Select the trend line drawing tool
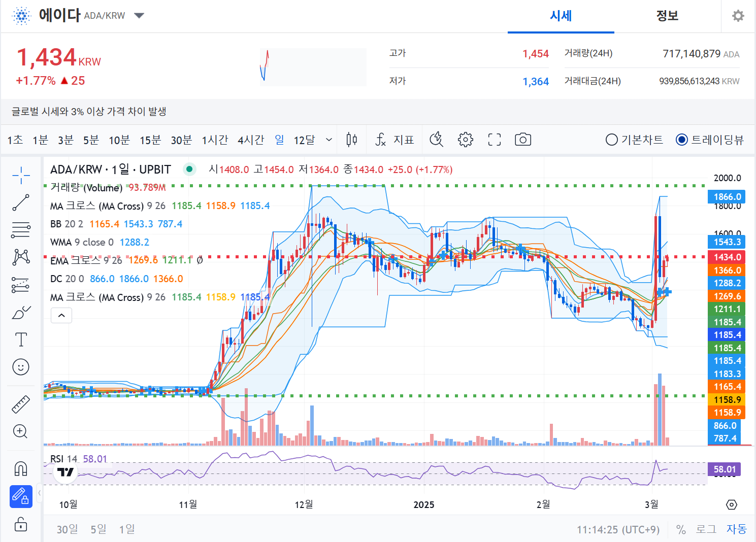This screenshot has width=756, height=542. (21, 202)
